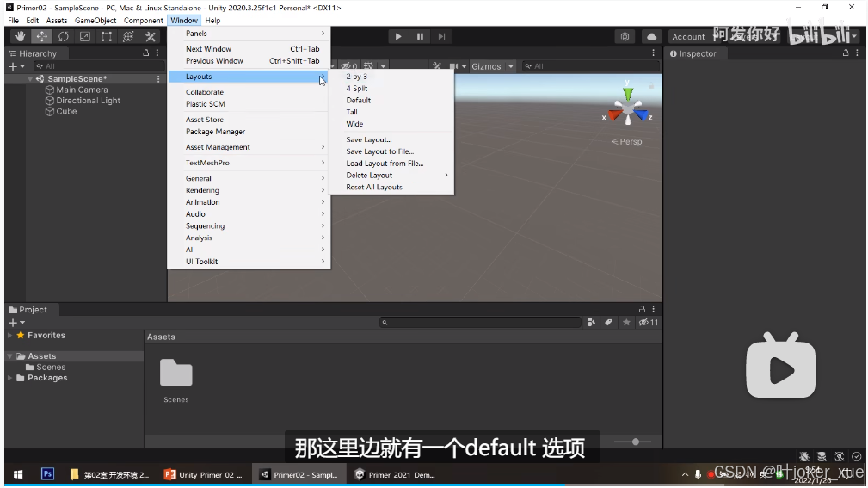
Task: Click the green Y axis gizmo cone
Action: click(x=628, y=94)
